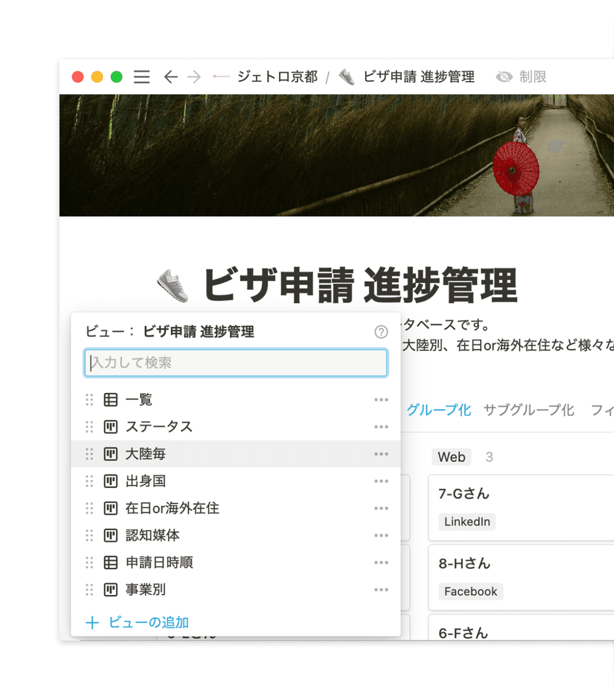This screenshot has height=700, width=614.
Task: Open the サブグループ化 tab
Action: 529,410
